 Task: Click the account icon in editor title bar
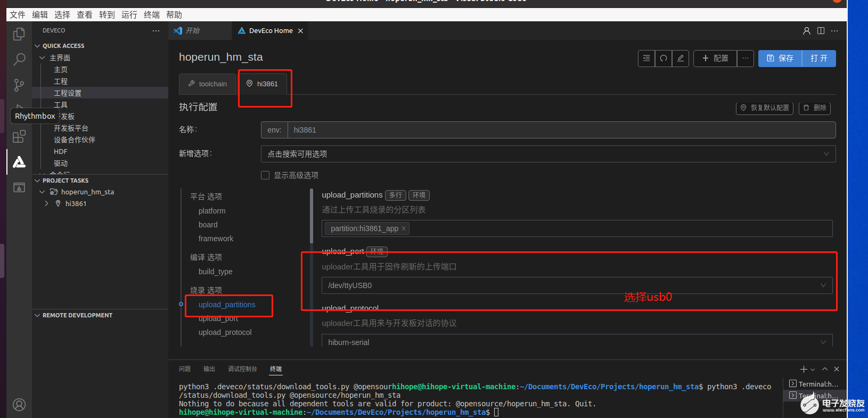[x=807, y=31]
